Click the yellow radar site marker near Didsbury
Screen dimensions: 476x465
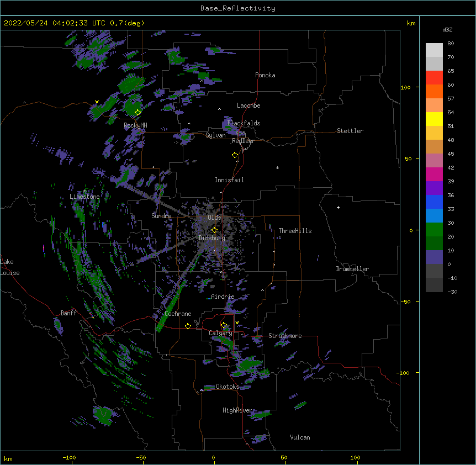214,230
